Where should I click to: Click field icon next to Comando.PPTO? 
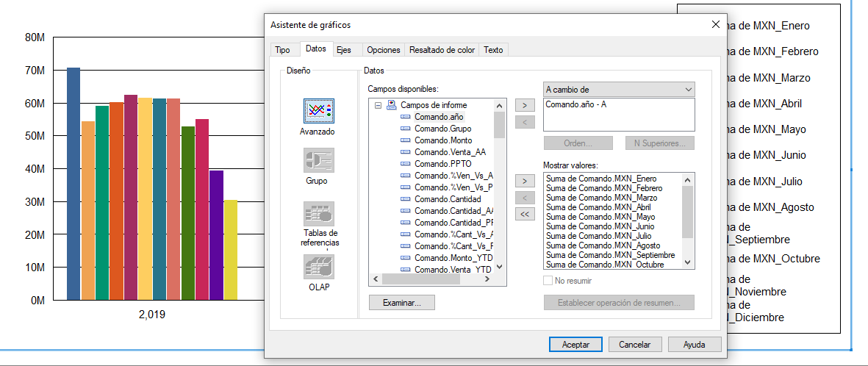pos(405,164)
